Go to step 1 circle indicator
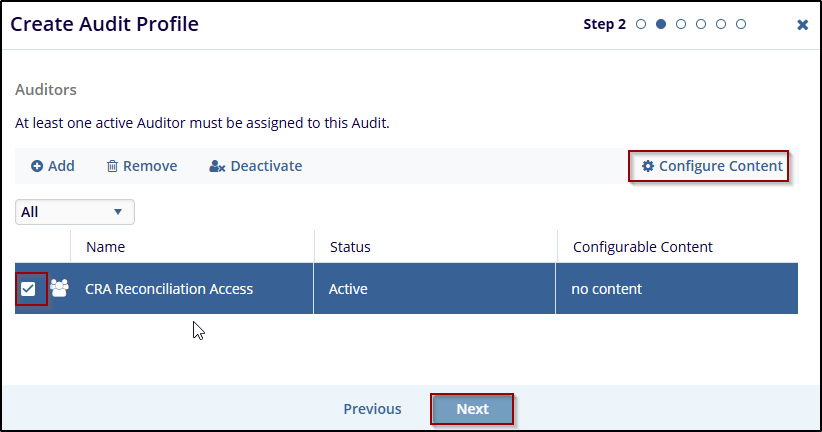This screenshot has width=822, height=432. click(x=641, y=24)
